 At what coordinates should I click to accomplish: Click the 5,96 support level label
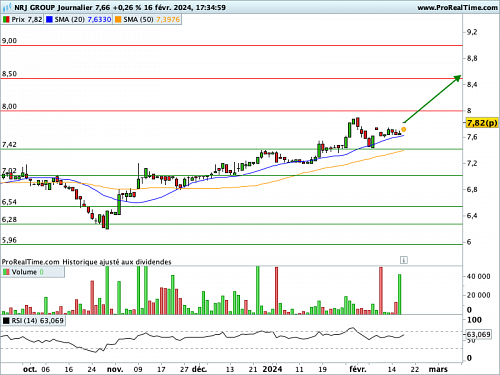pos(9,240)
